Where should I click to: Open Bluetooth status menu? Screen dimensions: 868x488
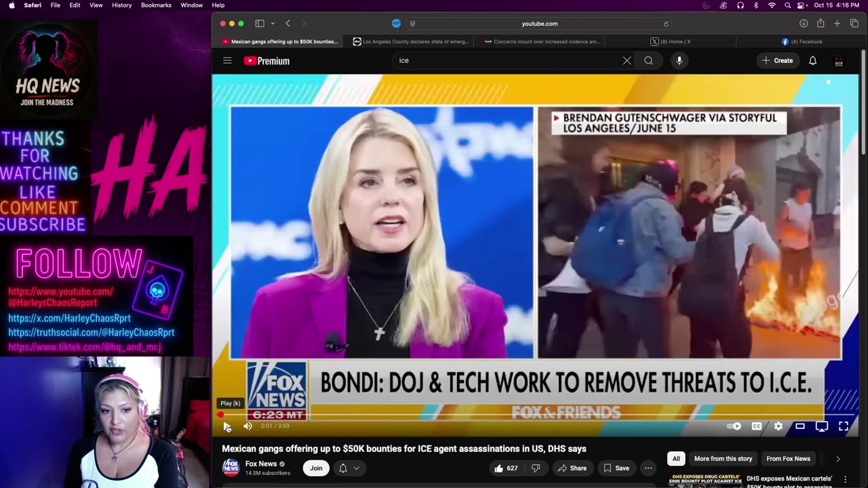click(x=756, y=5)
